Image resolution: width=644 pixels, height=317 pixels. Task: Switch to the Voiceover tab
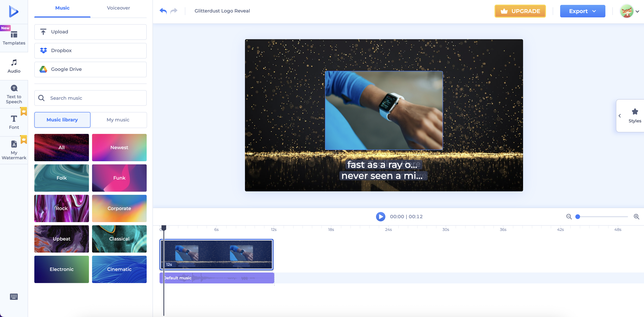click(118, 8)
